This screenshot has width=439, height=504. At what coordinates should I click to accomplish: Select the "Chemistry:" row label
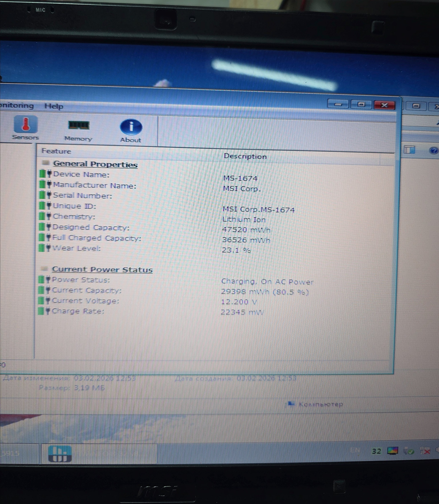point(74,216)
